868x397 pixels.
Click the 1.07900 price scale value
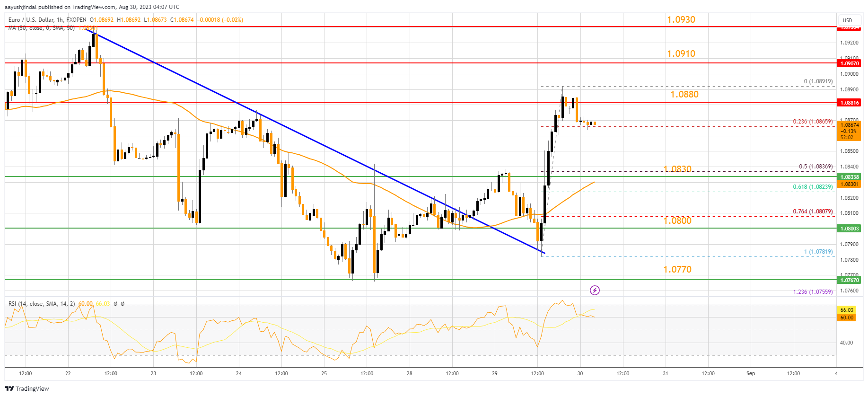pos(849,244)
